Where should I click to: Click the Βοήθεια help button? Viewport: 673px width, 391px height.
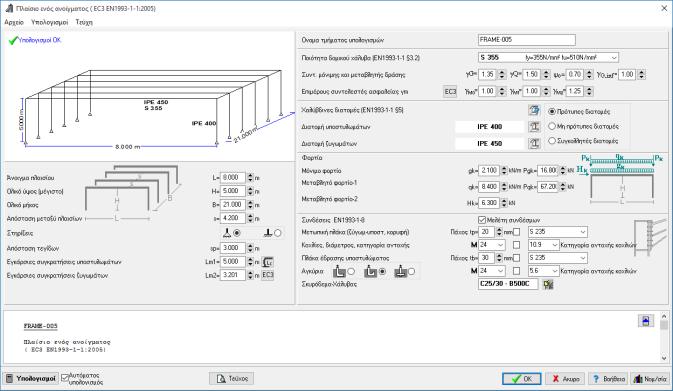(608, 379)
